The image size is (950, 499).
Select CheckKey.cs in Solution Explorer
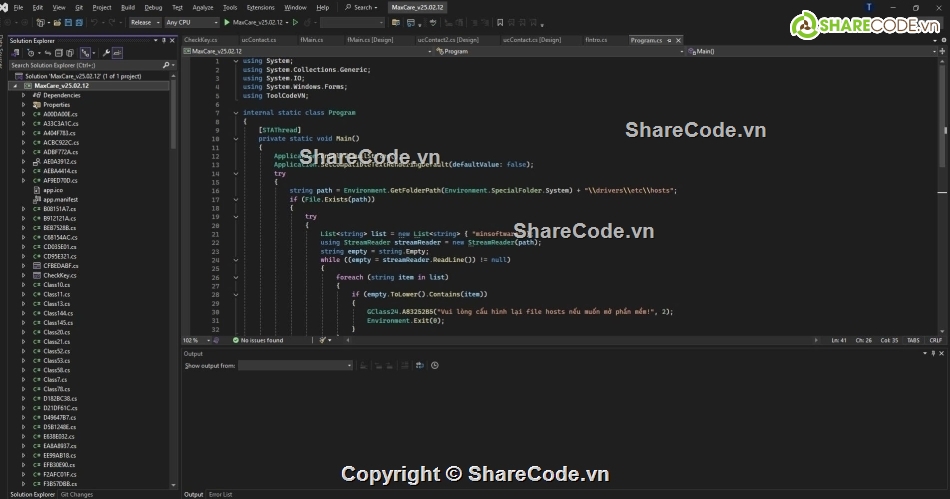pos(60,276)
